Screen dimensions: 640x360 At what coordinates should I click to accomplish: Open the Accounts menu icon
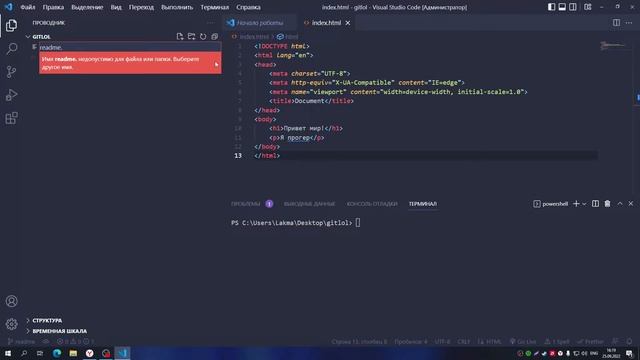pyautogui.click(x=11, y=301)
